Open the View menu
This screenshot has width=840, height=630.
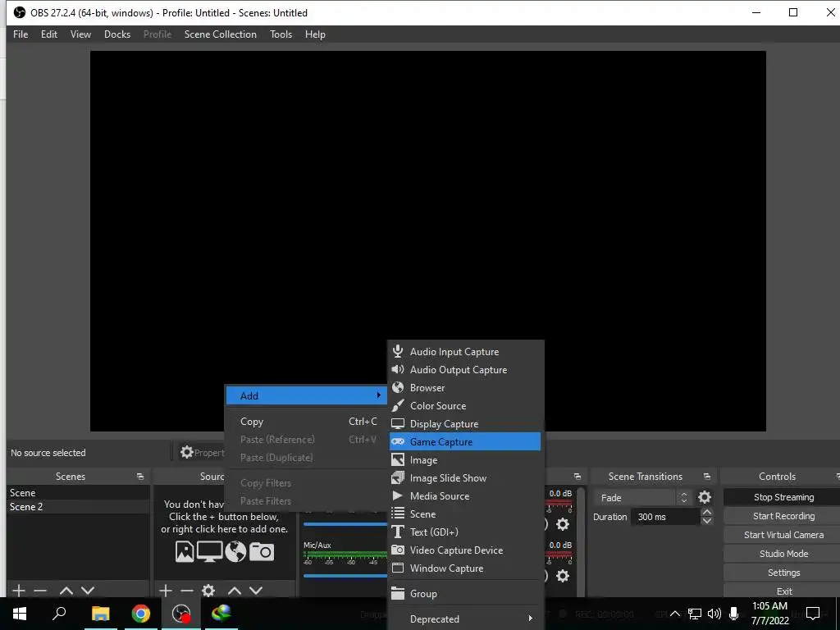80,34
